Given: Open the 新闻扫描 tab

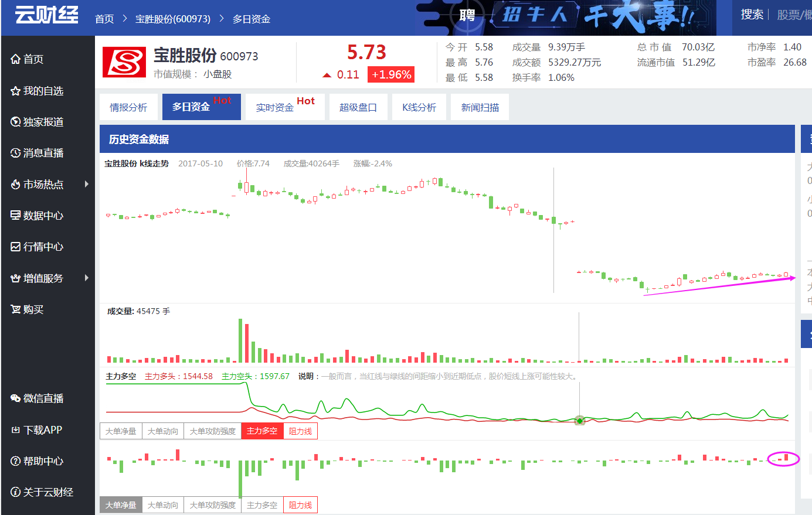Looking at the screenshot, I should tap(480, 107).
